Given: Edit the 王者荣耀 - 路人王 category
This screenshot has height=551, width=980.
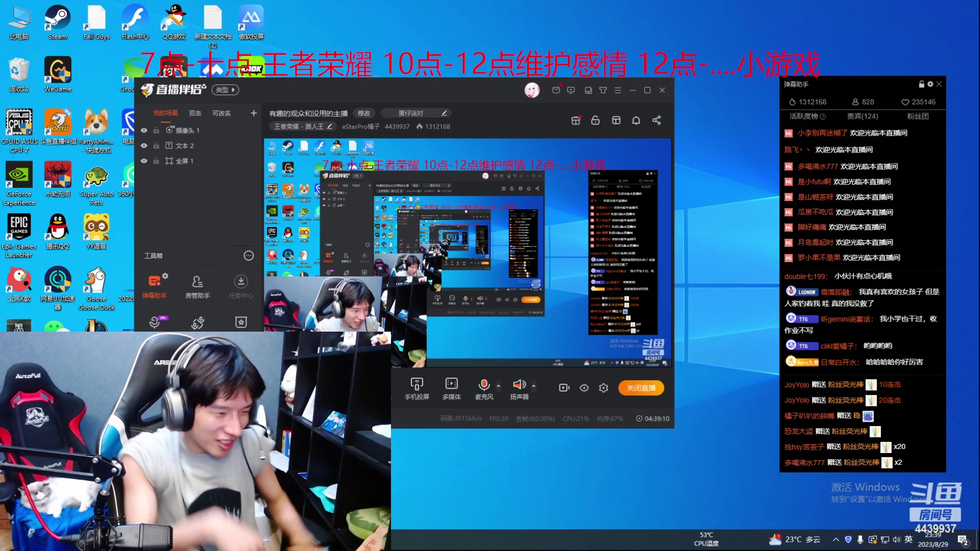Looking at the screenshot, I should [304, 127].
